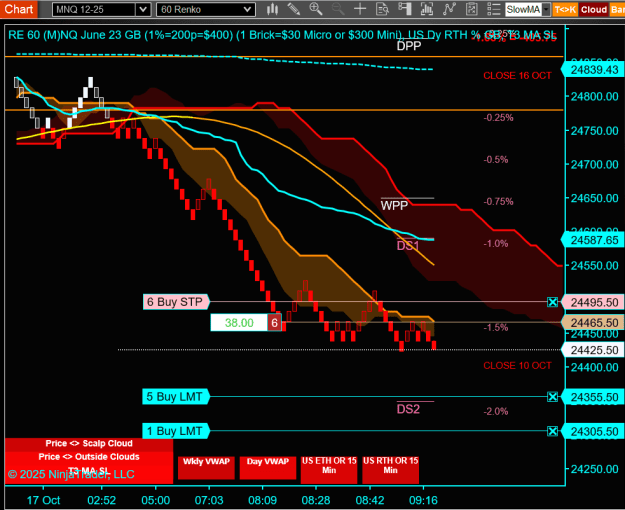The image size is (625, 510).
Task: Click the -2.0% level label
Action: [x=495, y=412]
